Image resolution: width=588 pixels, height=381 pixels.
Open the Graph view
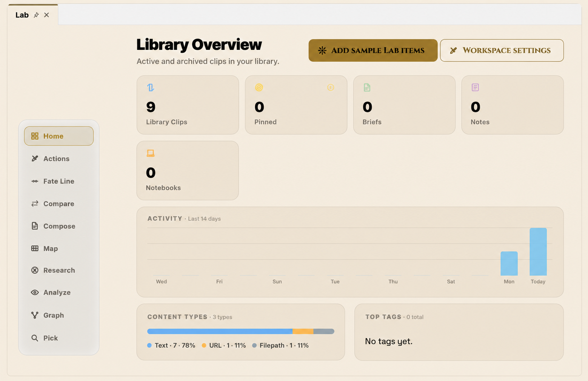[59, 315]
